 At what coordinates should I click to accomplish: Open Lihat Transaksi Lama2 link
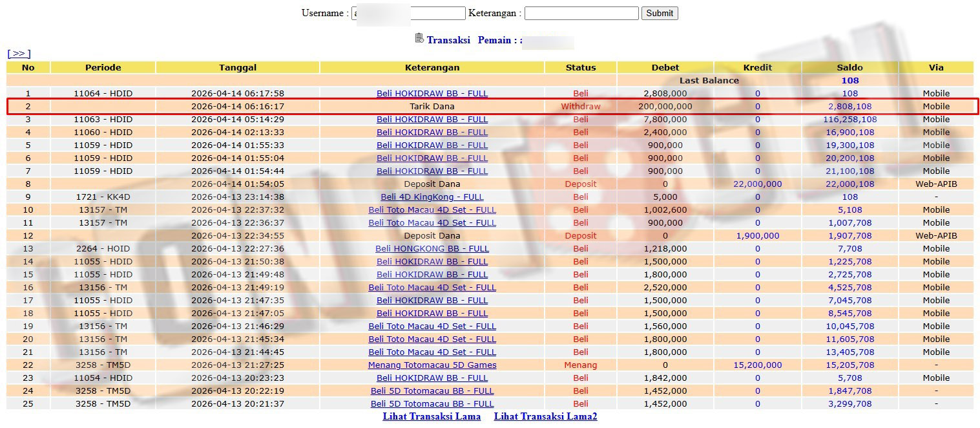(545, 416)
